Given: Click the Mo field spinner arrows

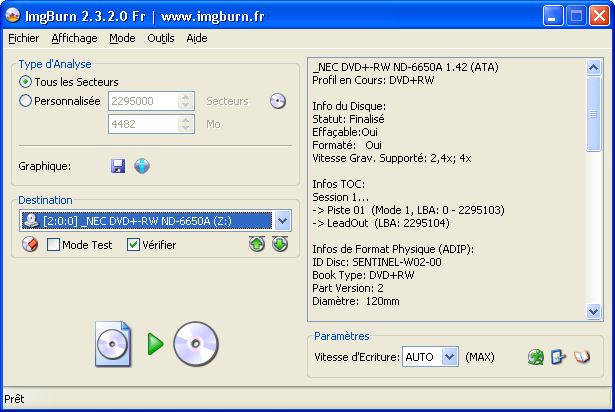Looking at the screenshot, I should click(186, 124).
